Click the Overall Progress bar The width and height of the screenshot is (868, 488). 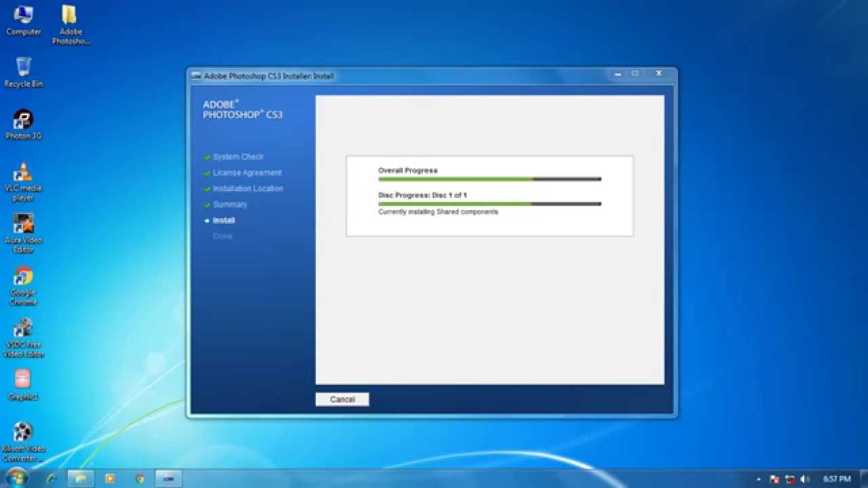490,179
